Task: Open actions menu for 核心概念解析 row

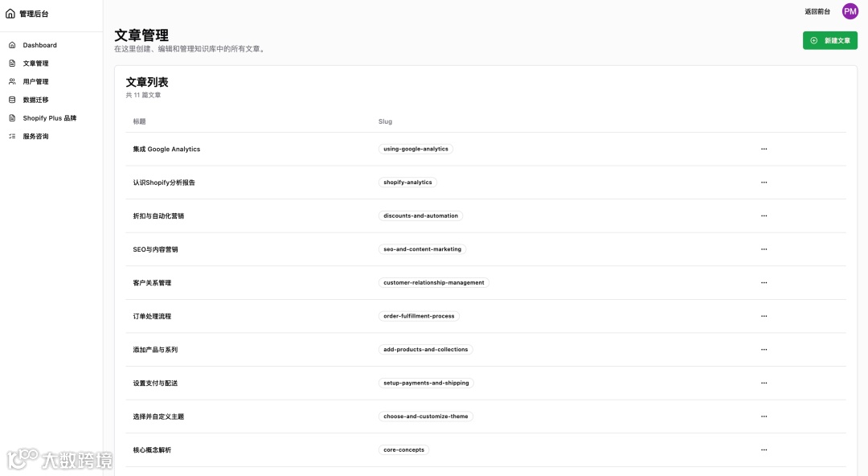Action: 764,450
